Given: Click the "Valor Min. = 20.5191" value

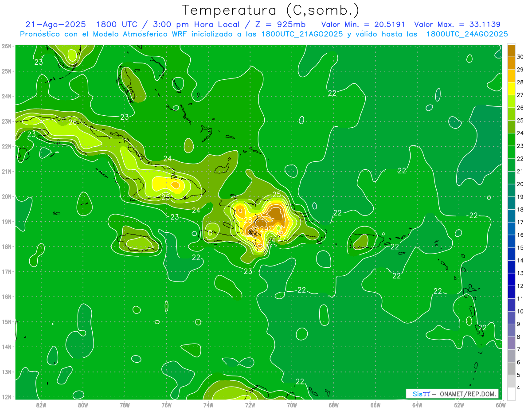Looking at the screenshot, I should (x=363, y=25).
